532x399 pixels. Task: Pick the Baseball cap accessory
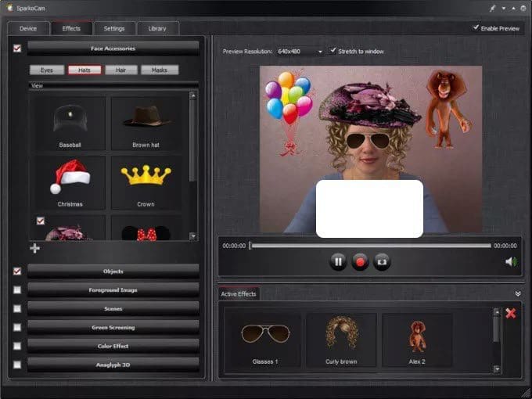tap(70, 123)
